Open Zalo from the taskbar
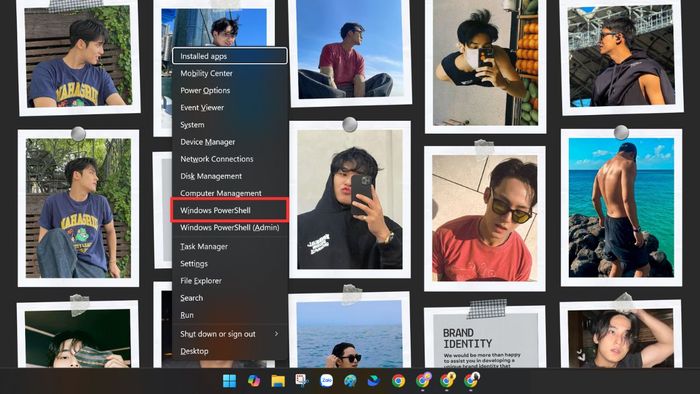700x394 pixels. (x=326, y=381)
